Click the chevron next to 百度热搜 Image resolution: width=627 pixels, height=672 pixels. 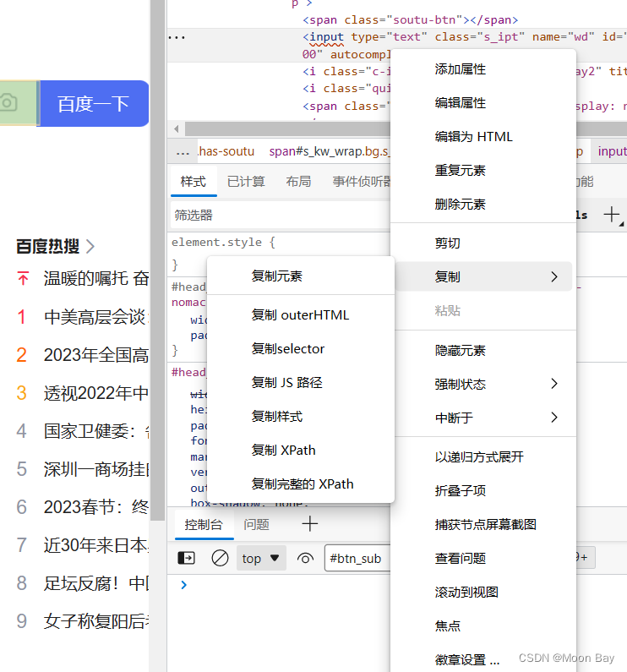tap(90, 247)
